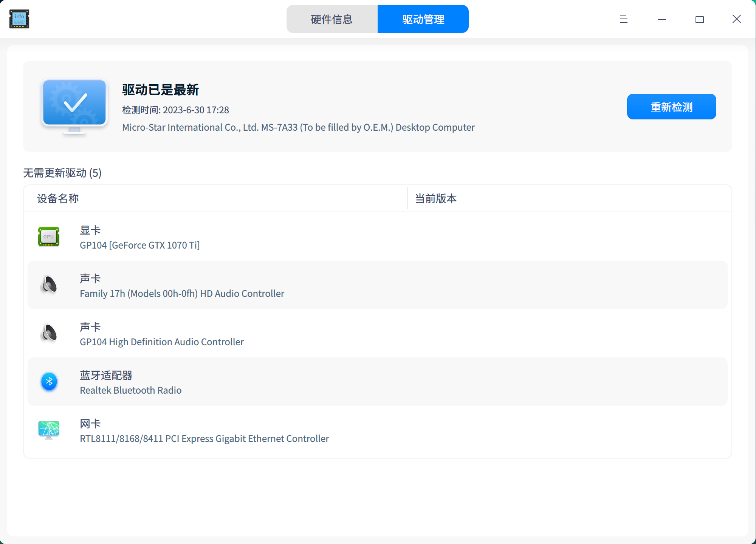Viewport: 756px width, 544px height.
Task: Select the 驱动管理 tab
Action: pos(423,19)
